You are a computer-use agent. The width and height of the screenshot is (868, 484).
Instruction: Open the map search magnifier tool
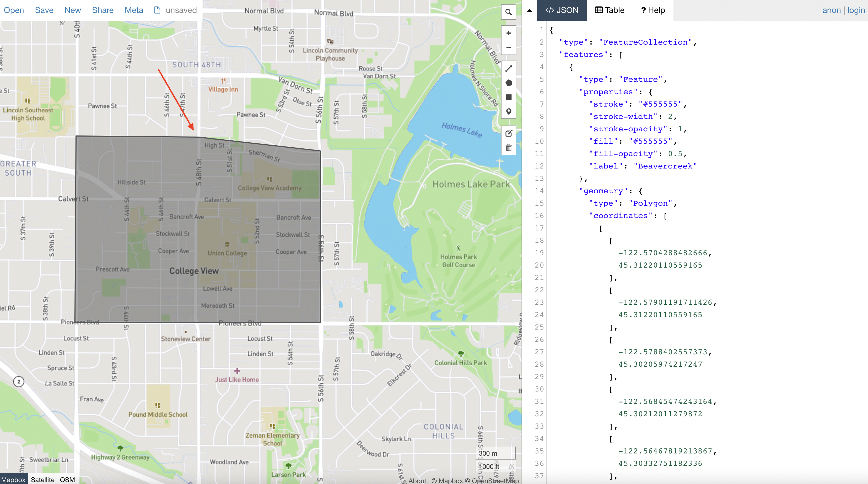pyautogui.click(x=508, y=12)
